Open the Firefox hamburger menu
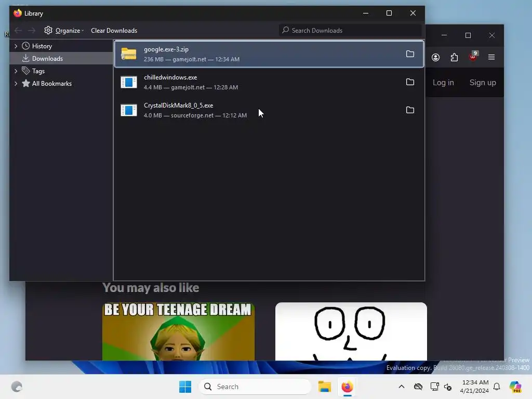Screen dimensions: 532x399 491,57
